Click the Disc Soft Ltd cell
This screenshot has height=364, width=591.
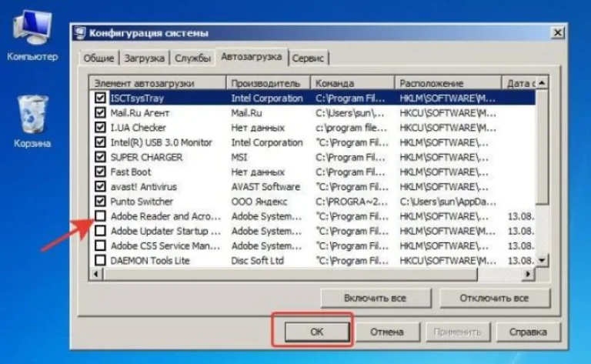click(258, 260)
